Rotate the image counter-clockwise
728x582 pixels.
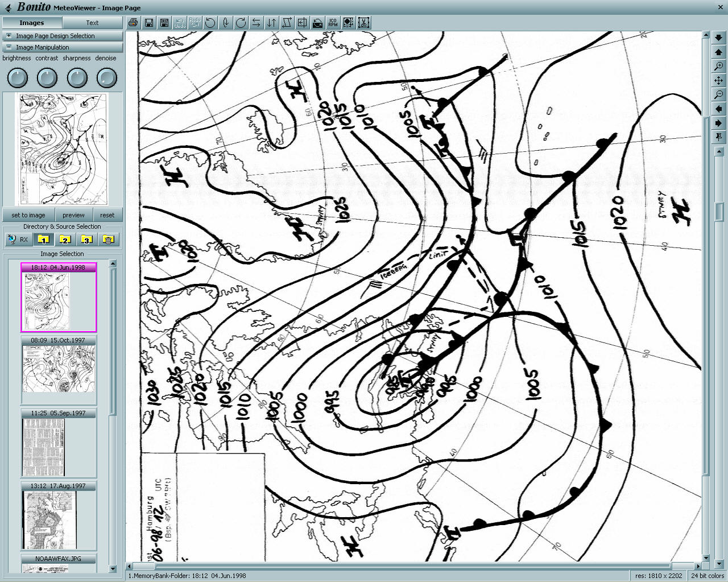click(210, 23)
